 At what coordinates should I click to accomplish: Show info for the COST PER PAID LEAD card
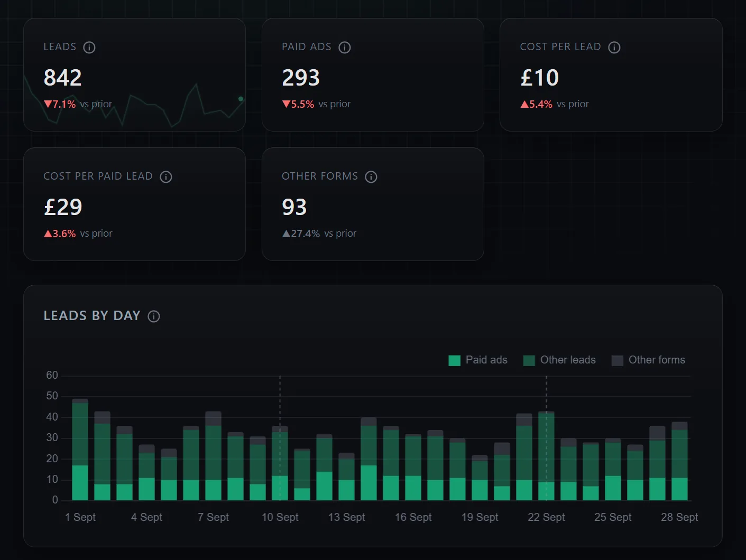pyautogui.click(x=166, y=177)
